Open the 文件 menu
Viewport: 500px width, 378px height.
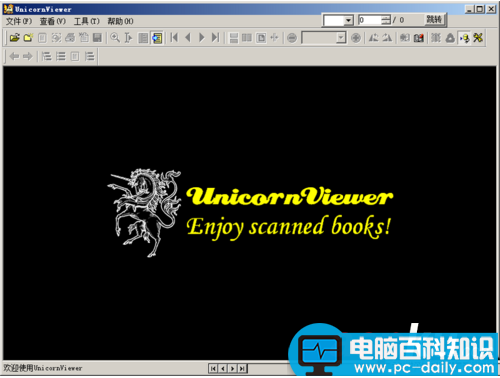coord(19,21)
